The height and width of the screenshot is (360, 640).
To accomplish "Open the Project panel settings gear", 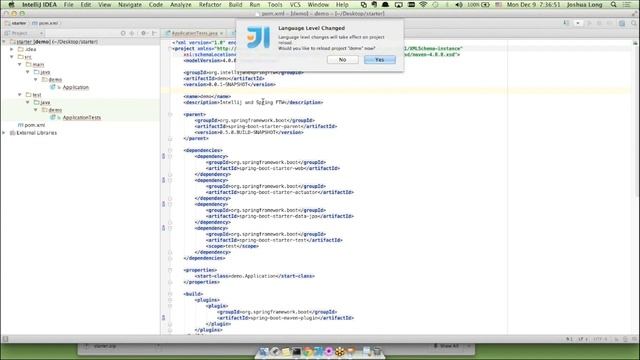I will click(x=144, y=33).
